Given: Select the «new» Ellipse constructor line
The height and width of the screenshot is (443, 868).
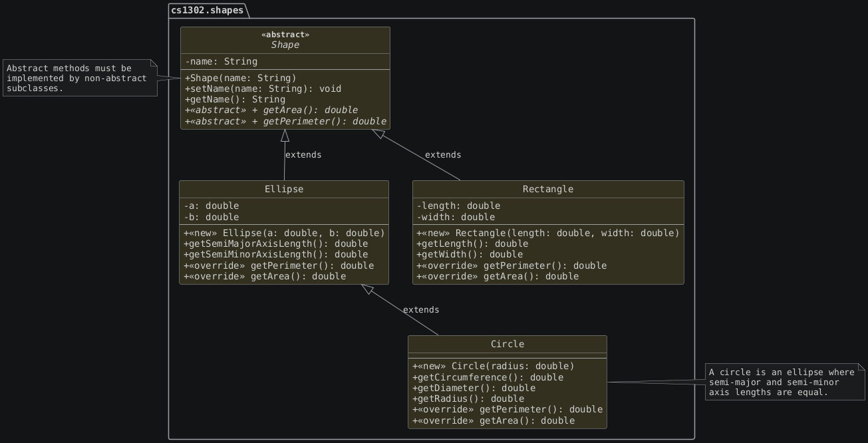Looking at the screenshot, I should coord(284,233).
